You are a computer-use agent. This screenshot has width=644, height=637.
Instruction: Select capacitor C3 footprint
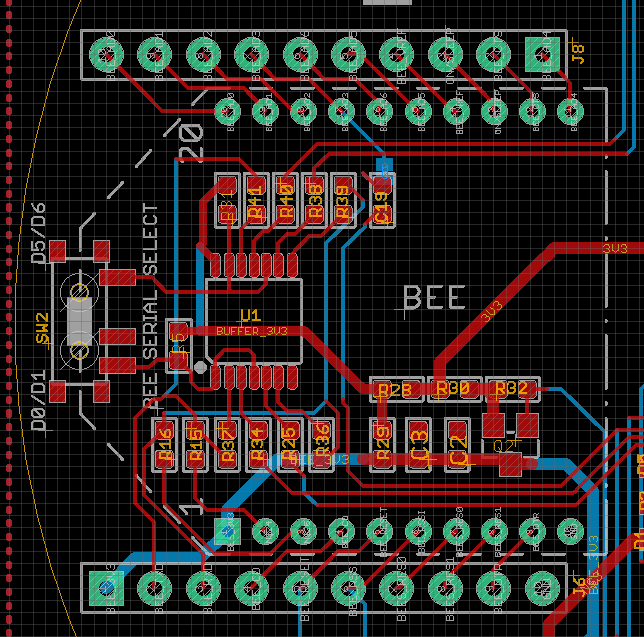point(418,445)
